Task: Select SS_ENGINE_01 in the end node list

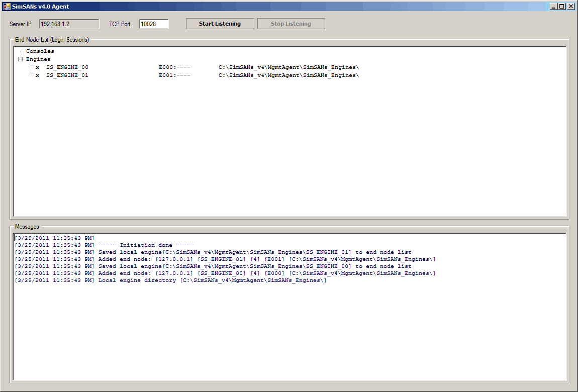Action: (x=67, y=75)
